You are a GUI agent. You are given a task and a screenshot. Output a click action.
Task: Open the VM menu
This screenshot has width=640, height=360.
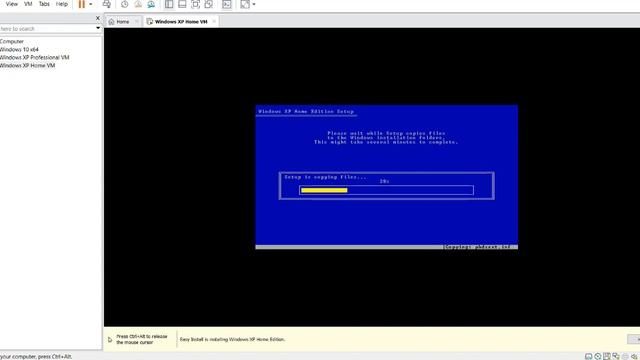click(x=28, y=4)
